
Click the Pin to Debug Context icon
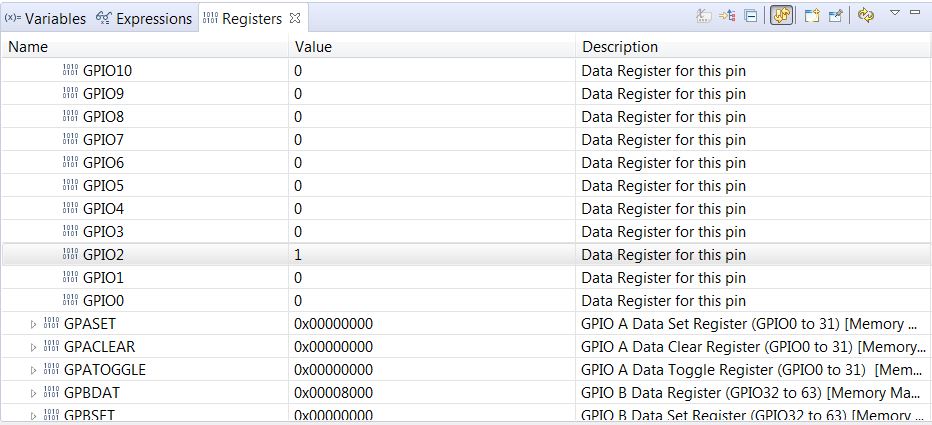pyautogui.click(x=835, y=17)
